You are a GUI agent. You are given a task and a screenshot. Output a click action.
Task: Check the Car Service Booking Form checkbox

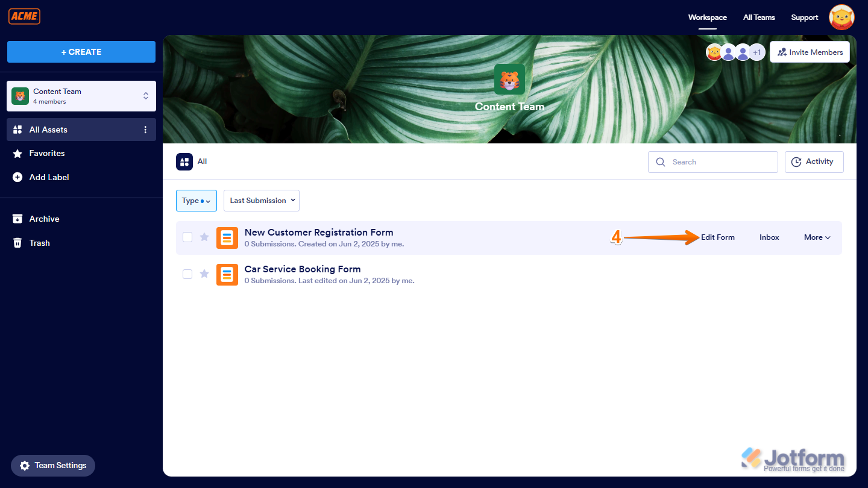[x=187, y=274]
